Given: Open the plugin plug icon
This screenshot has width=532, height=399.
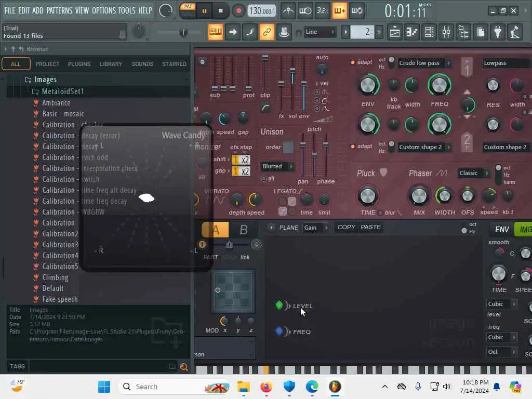Looking at the screenshot, I should pos(498,32).
